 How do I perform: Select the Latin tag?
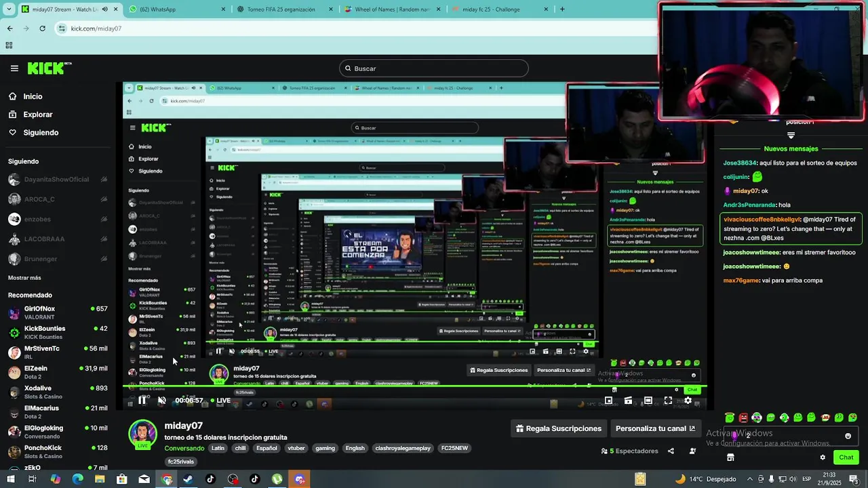[218, 448]
